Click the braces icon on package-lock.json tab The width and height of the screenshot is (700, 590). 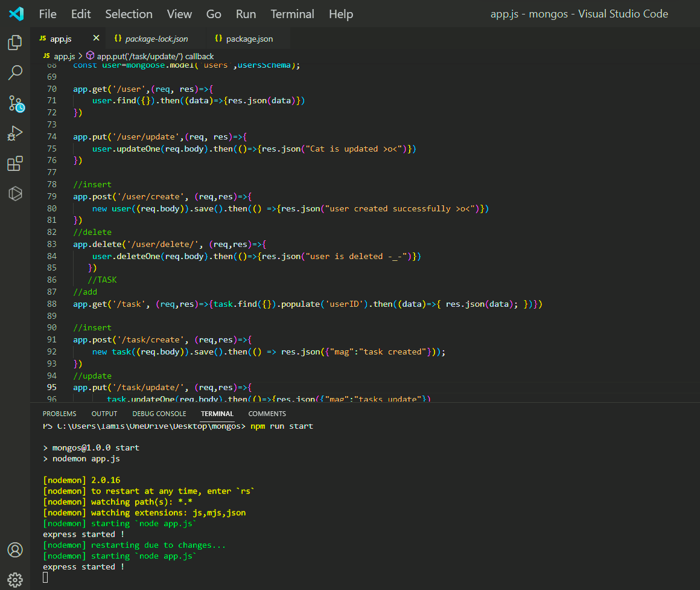(118, 39)
